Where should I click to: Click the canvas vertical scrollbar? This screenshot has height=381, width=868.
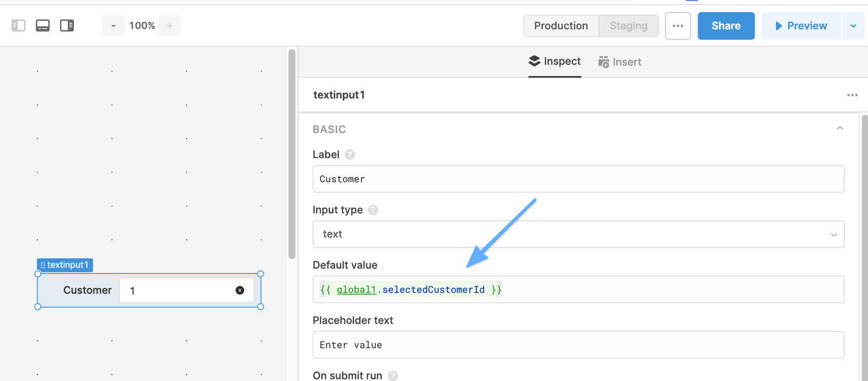292,154
